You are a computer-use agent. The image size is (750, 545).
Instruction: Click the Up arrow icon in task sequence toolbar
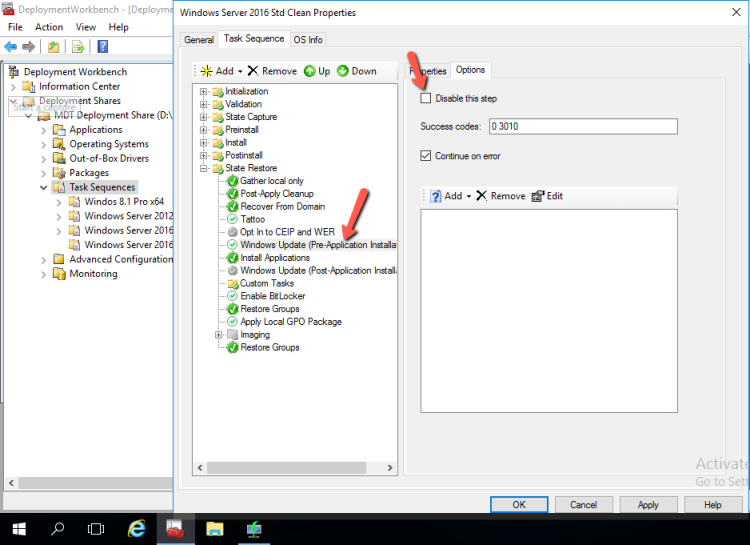309,71
